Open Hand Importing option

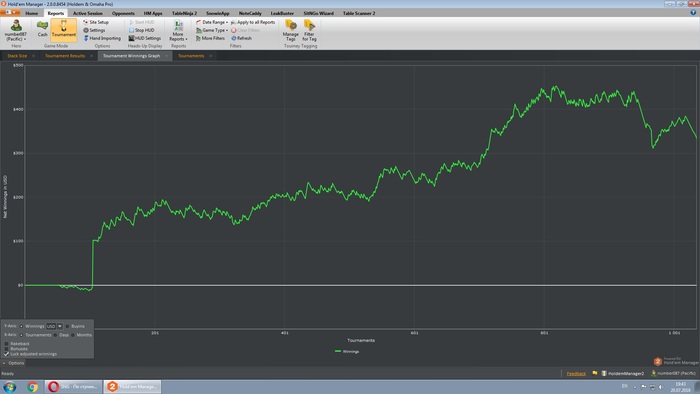point(102,38)
